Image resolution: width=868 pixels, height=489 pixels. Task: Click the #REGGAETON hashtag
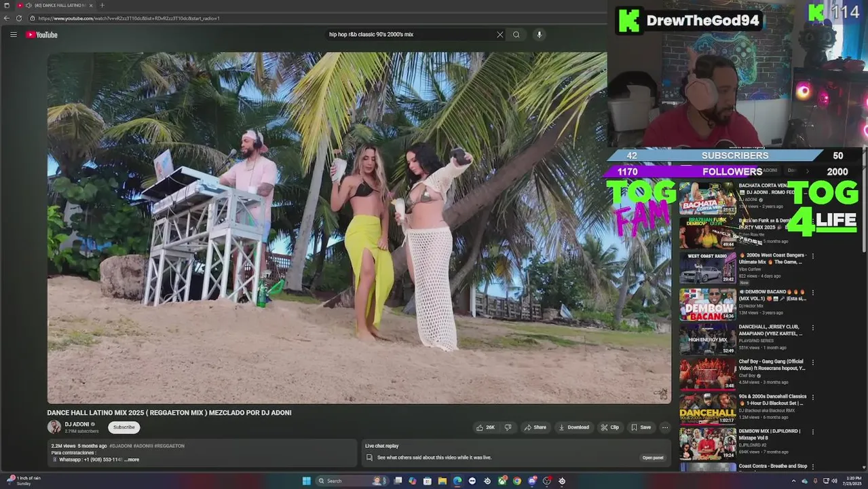170,446
